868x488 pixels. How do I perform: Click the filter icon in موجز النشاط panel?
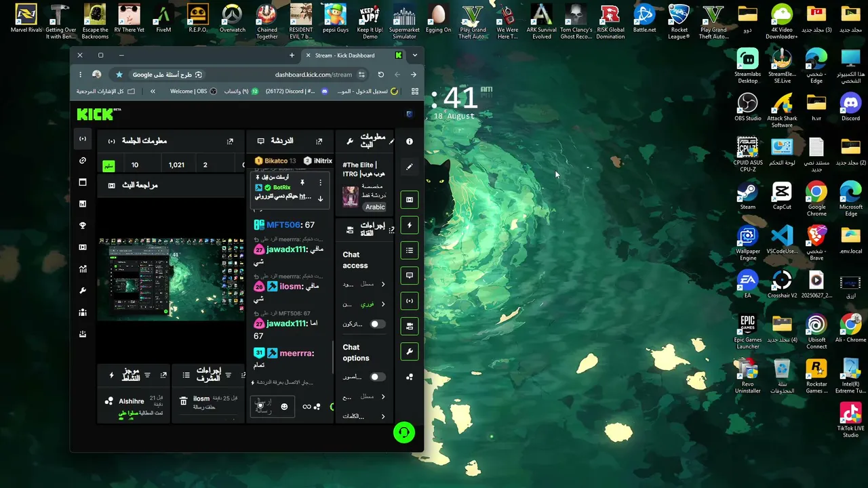point(147,375)
